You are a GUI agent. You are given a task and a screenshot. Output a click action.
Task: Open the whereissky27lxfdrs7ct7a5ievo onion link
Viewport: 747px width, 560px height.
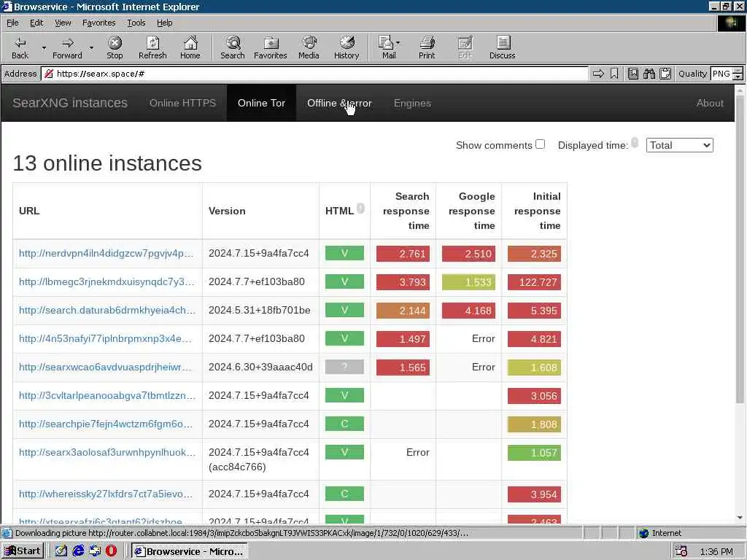pos(106,494)
